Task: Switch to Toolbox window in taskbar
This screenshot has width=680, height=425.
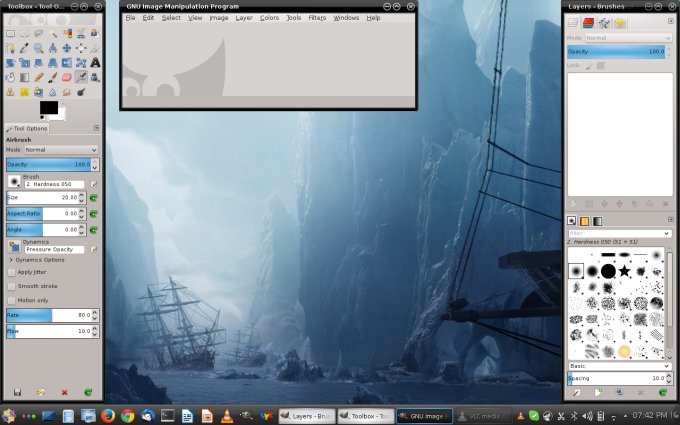Action: tap(364, 415)
